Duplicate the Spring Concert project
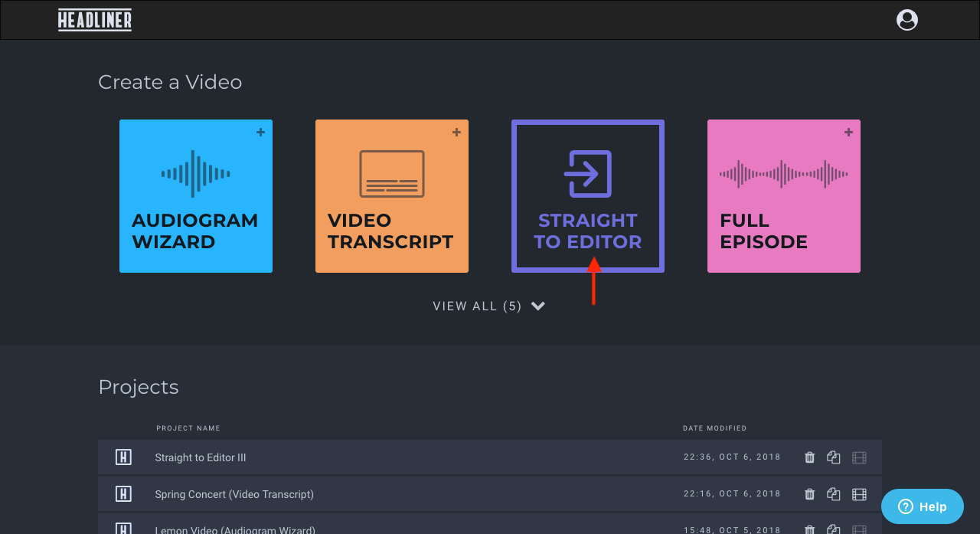 [834, 493]
